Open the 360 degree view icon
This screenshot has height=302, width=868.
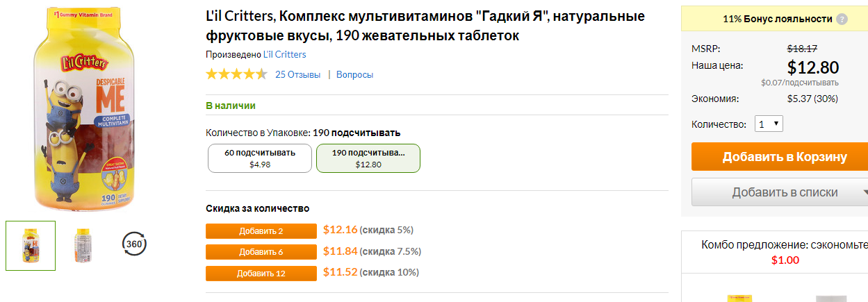[134, 244]
